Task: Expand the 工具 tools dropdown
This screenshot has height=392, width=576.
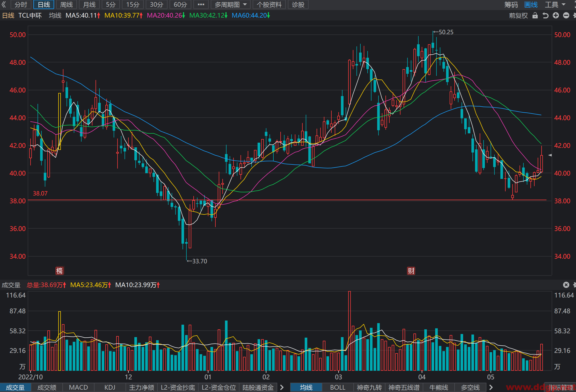Action: 555,4
